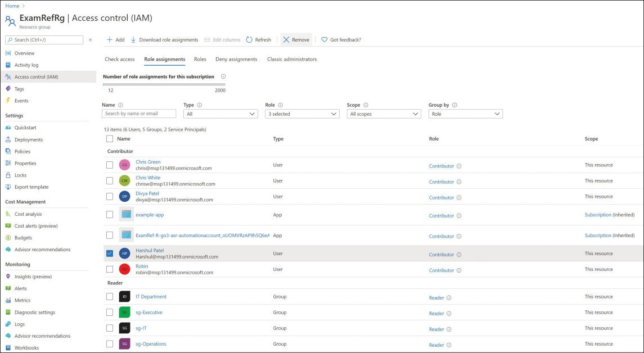Click the Remove button
Image resolution: width=644 pixels, height=353 pixels.
296,40
